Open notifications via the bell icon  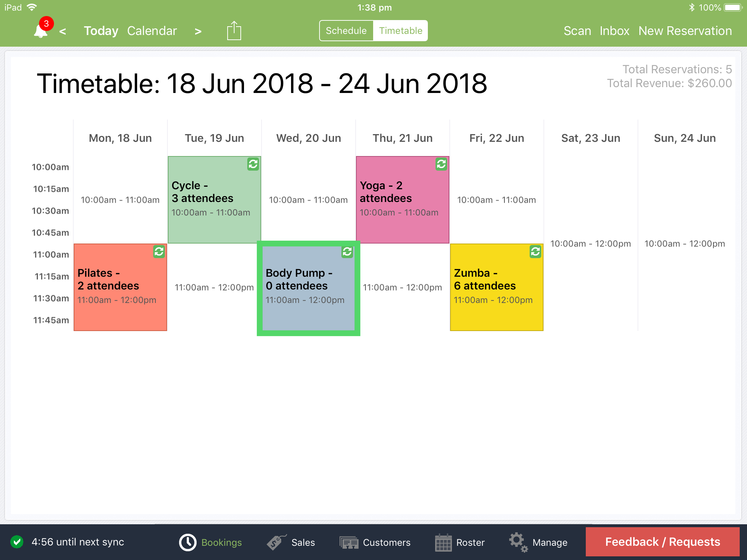[x=40, y=30]
